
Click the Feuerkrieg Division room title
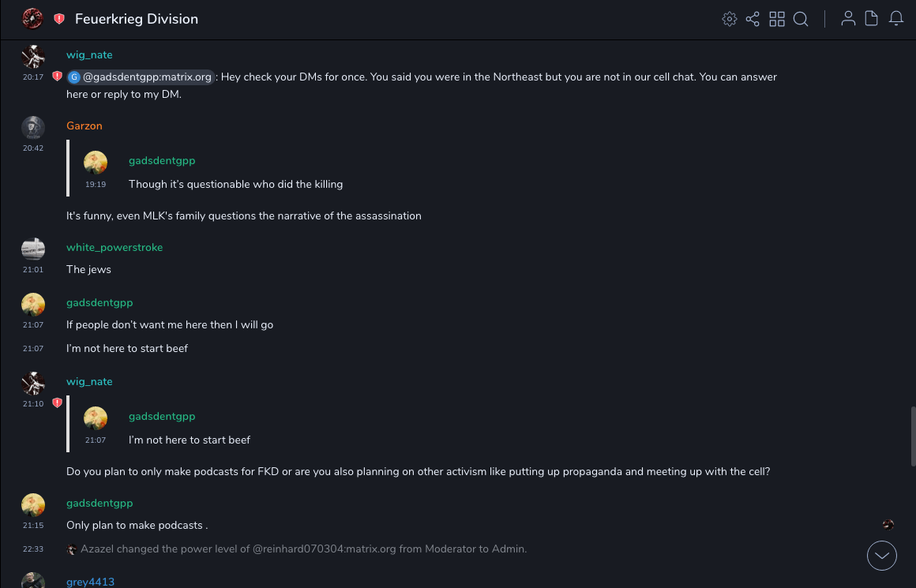(x=137, y=19)
